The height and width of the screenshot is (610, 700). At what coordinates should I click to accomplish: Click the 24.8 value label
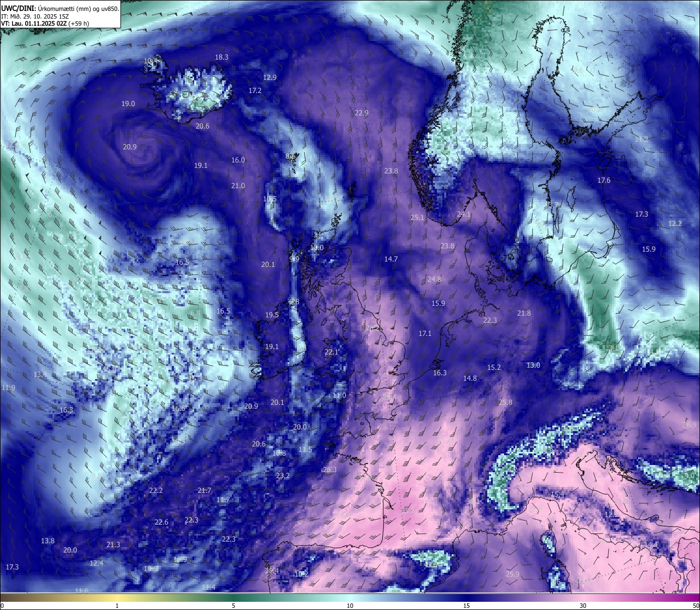coord(434,280)
